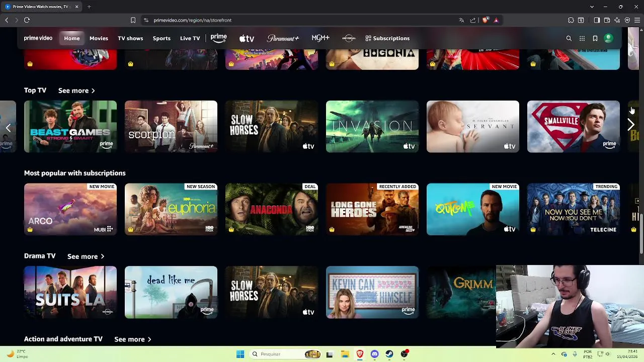
Task: Open the Brave Wallet icon
Action: click(607, 20)
